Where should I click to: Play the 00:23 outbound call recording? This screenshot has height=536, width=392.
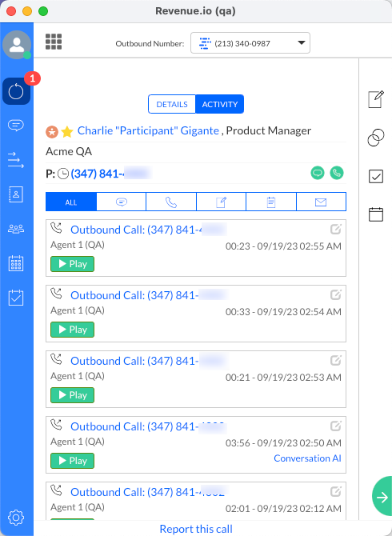coord(72,264)
